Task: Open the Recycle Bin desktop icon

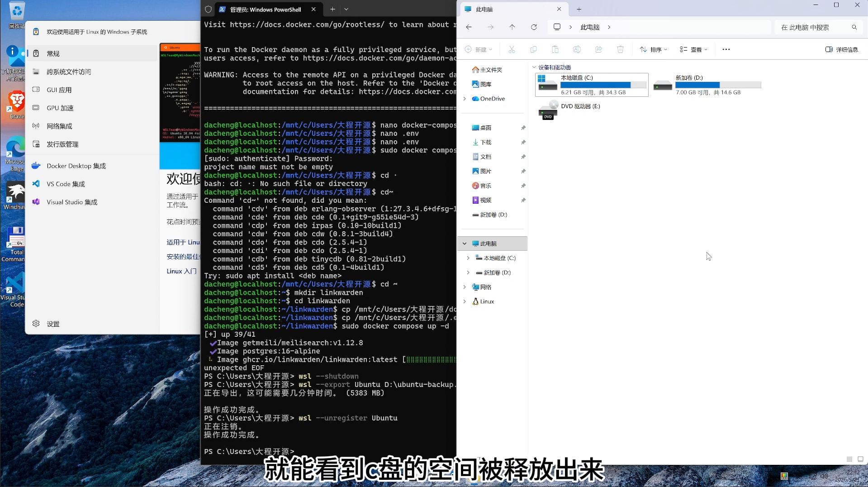Action: [x=16, y=14]
